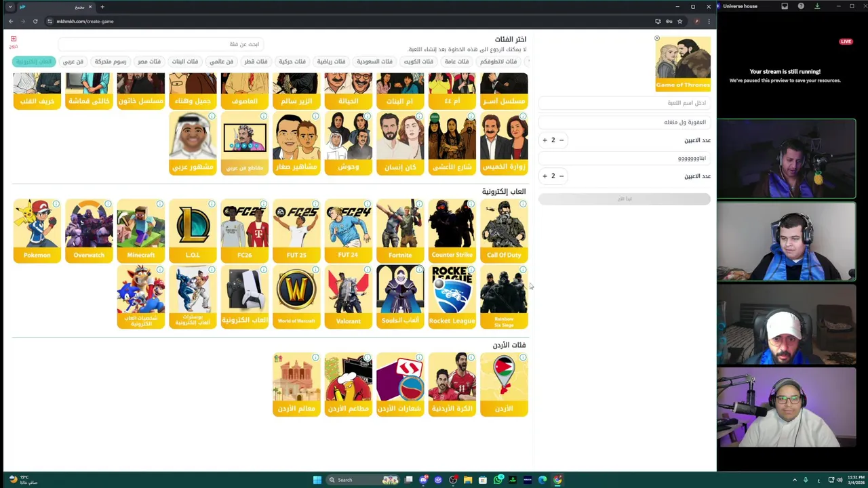Image resolution: width=868 pixels, height=488 pixels.
Task: Reload the browser page
Action: (35, 21)
